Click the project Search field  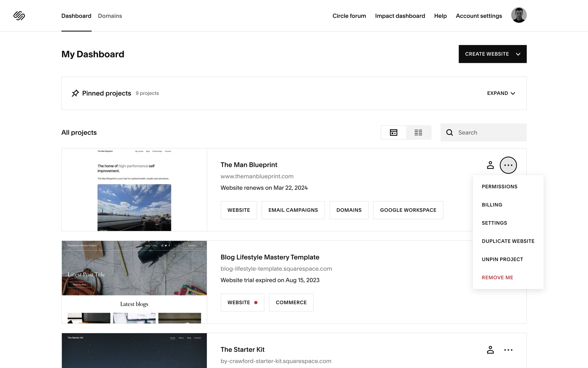click(489, 132)
